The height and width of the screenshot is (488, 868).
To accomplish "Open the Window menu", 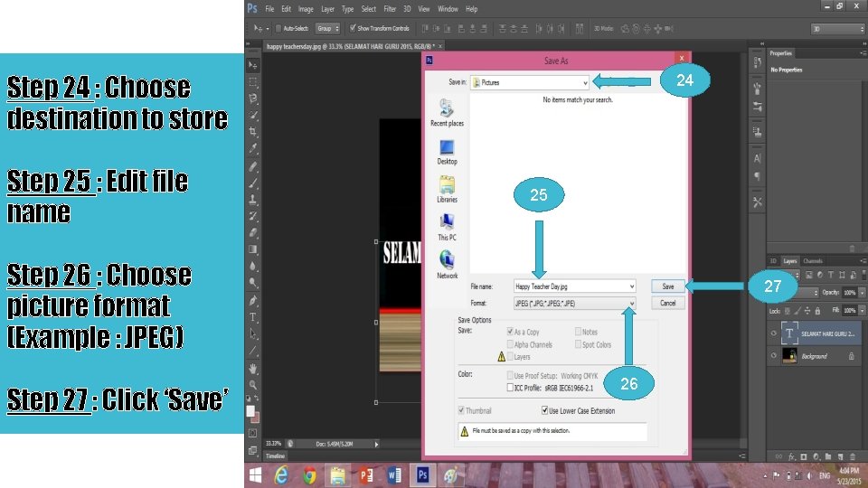I will [448, 9].
